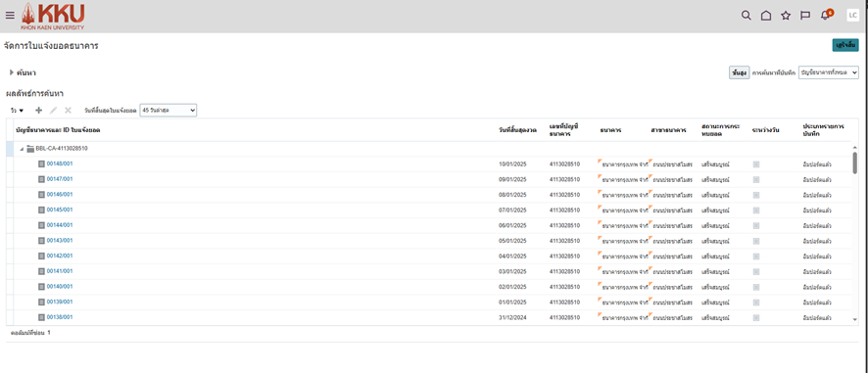Click the KKU Khon Kaen University logo

click(53, 16)
